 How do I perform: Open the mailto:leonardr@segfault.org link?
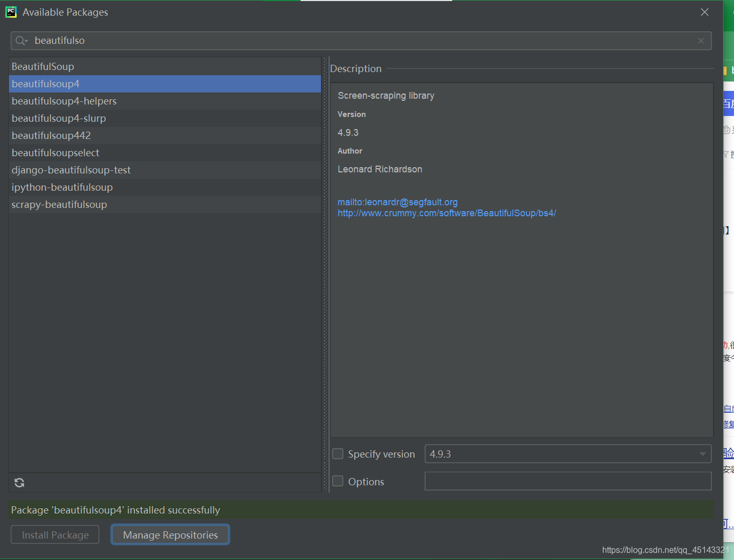click(x=397, y=202)
